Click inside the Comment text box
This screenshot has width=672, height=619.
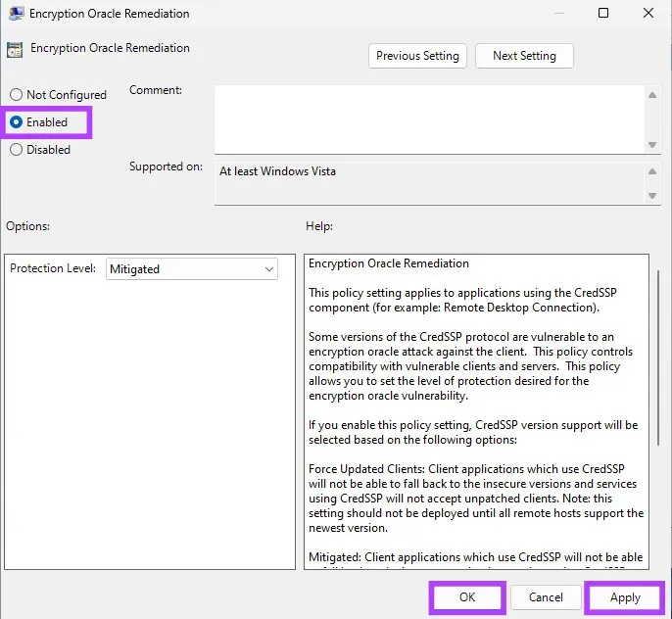pyautogui.click(x=429, y=119)
